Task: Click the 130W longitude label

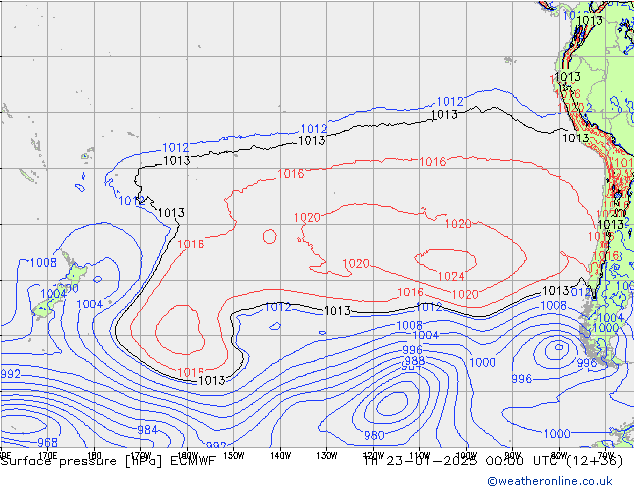Action: tap(327, 455)
